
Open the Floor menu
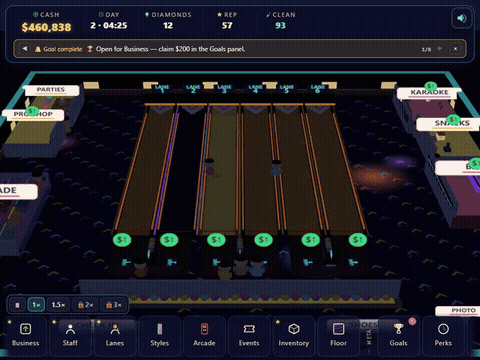click(x=338, y=335)
